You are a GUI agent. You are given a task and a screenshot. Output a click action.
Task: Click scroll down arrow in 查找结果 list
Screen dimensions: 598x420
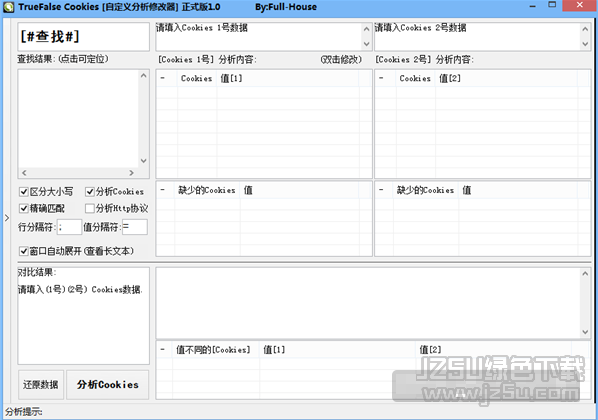click(x=143, y=161)
